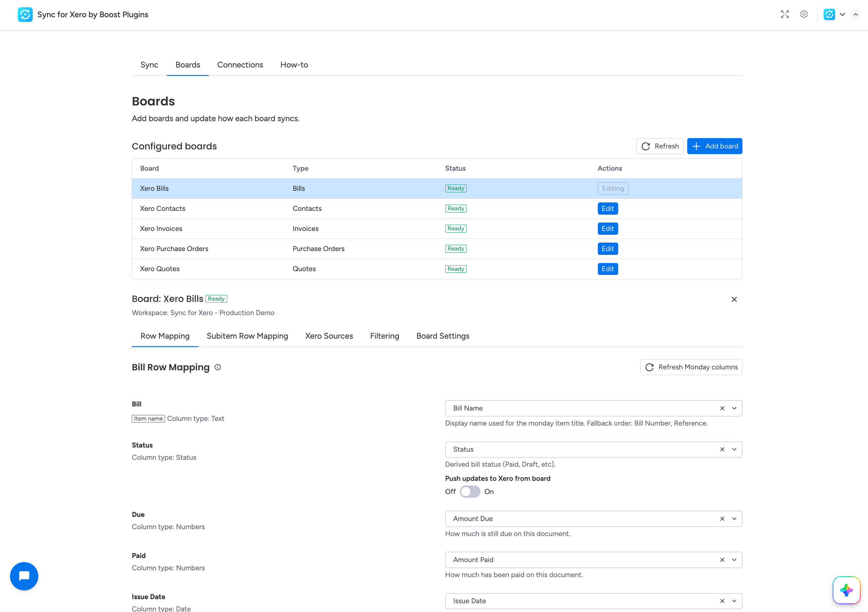Screen dimensions: 868x612
Task: Select the Xero Contacts board name
Action: click(163, 209)
